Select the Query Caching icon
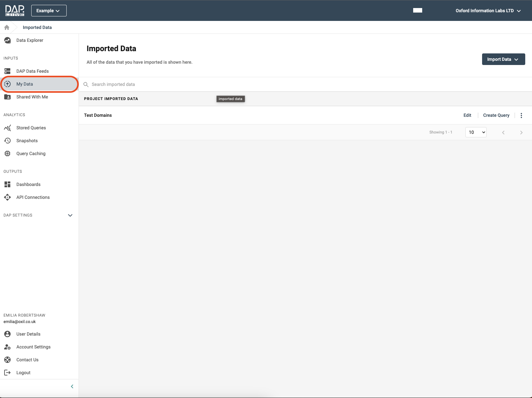 pos(7,153)
